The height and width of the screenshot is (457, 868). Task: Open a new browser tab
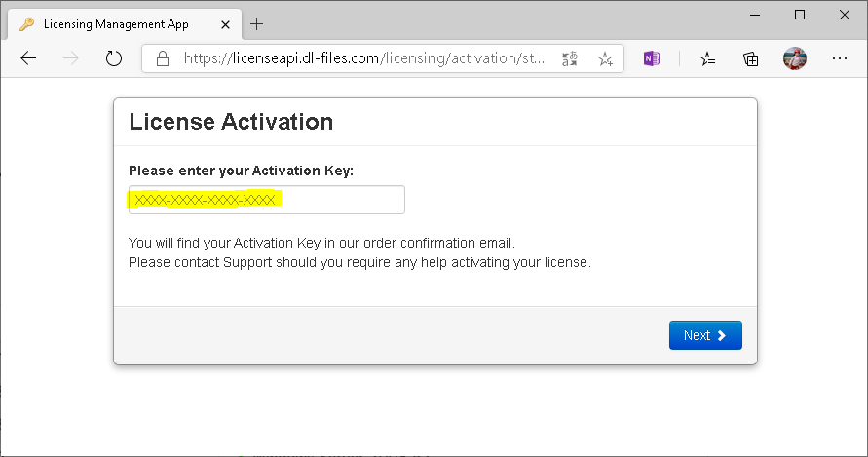pyautogui.click(x=257, y=23)
